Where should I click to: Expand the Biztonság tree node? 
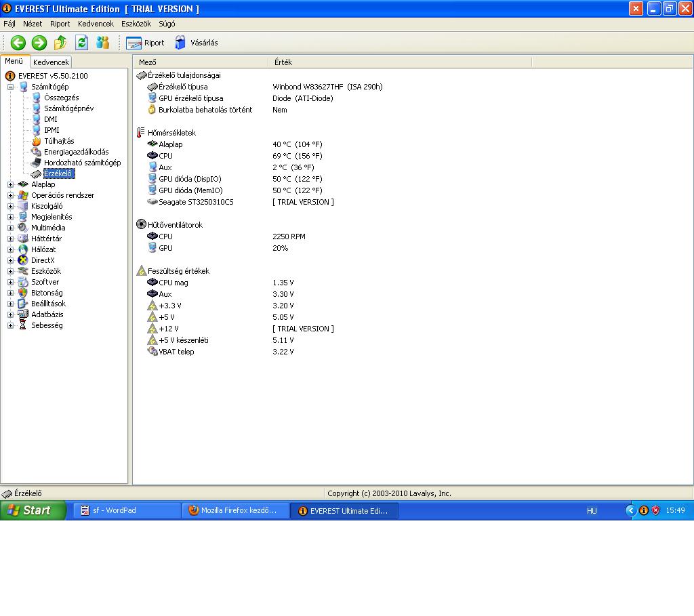11,293
